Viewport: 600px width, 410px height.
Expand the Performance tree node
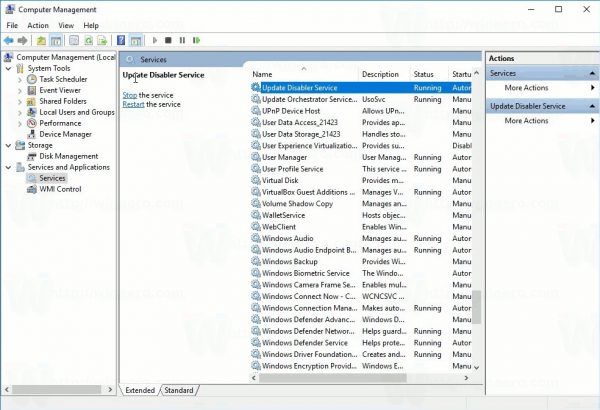(20, 124)
